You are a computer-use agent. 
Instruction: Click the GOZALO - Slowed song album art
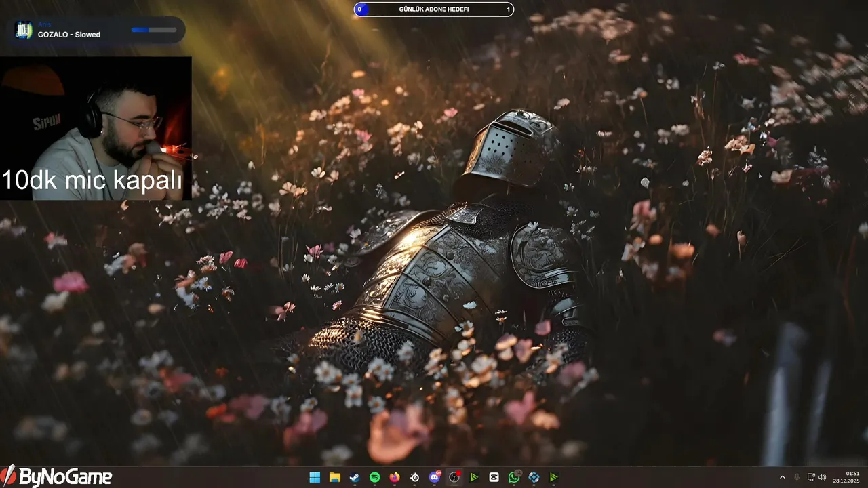tap(24, 30)
